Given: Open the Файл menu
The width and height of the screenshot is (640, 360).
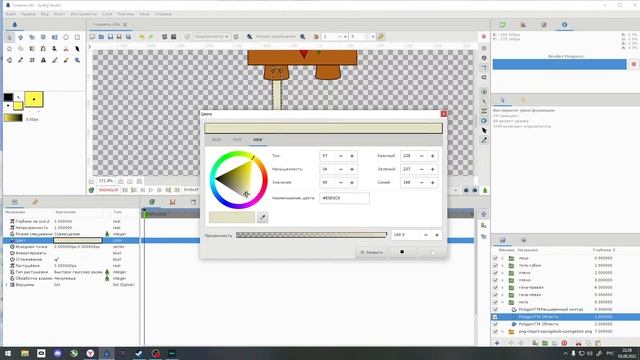Looking at the screenshot, I should pyautogui.click(x=11, y=14).
